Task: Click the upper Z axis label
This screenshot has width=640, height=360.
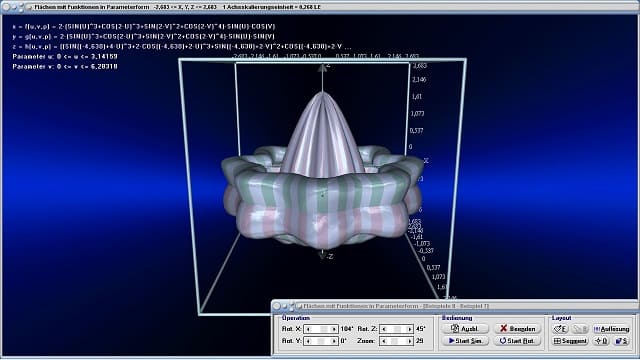Action: pos(328,65)
